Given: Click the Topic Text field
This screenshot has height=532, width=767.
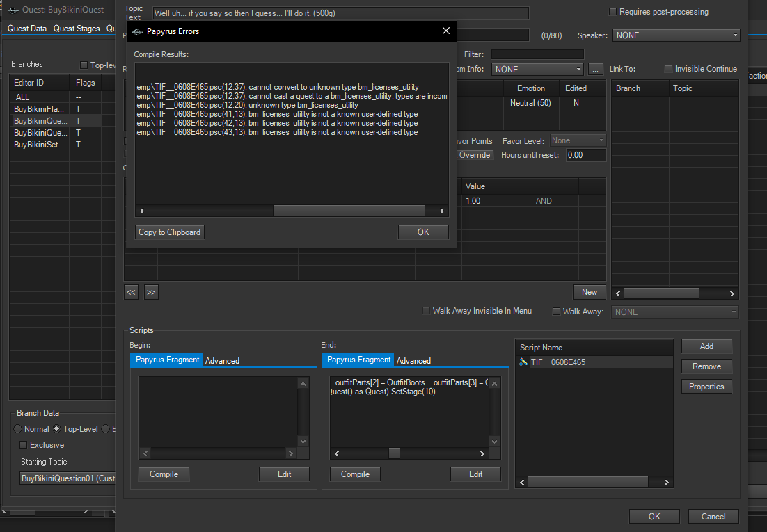Looking at the screenshot, I should point(340,13).
